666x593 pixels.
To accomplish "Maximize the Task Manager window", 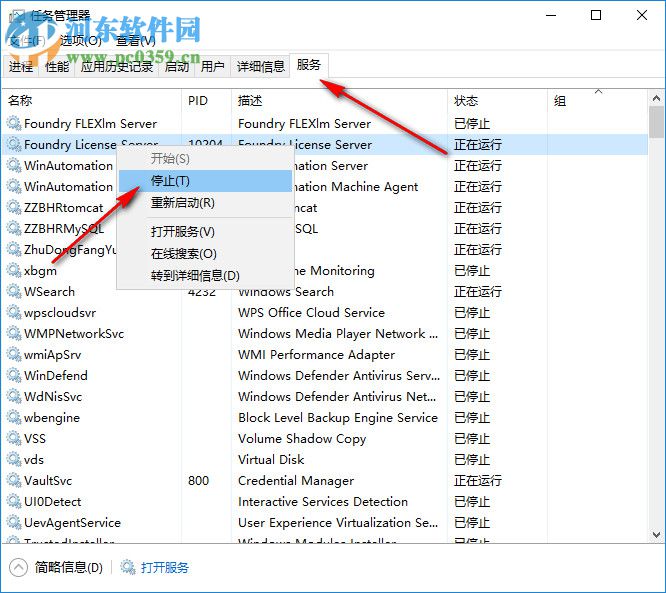I will (596, 15).
